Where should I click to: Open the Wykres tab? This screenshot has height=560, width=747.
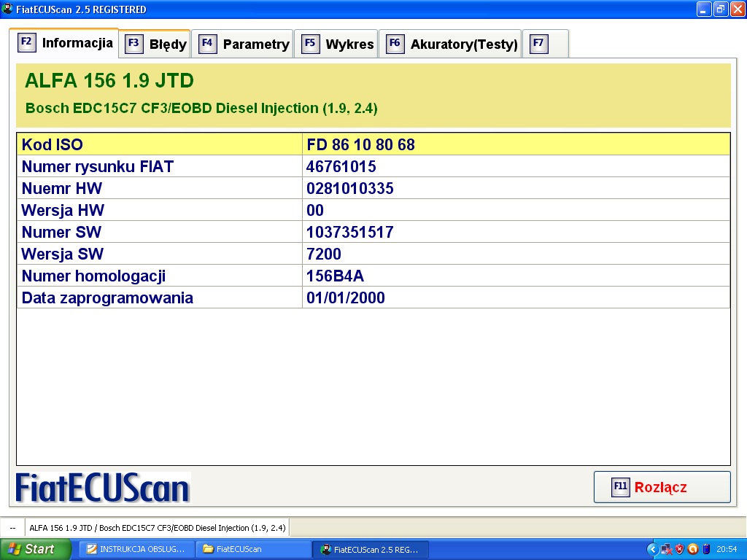[336, 44]
